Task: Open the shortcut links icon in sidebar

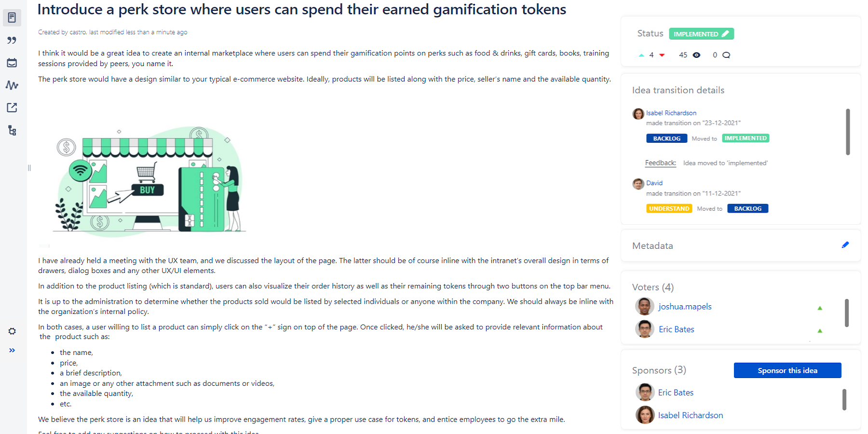Action: coord(12,108)
